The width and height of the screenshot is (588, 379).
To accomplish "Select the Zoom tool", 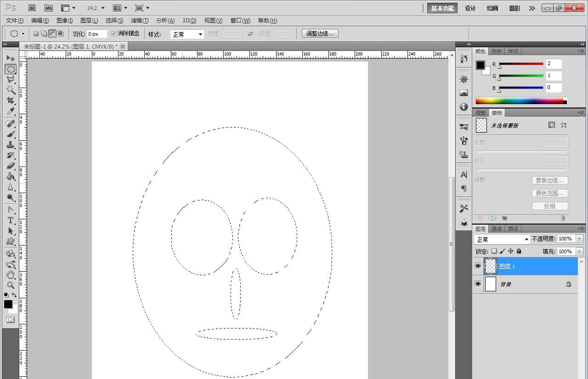I will tap(10, 285).
